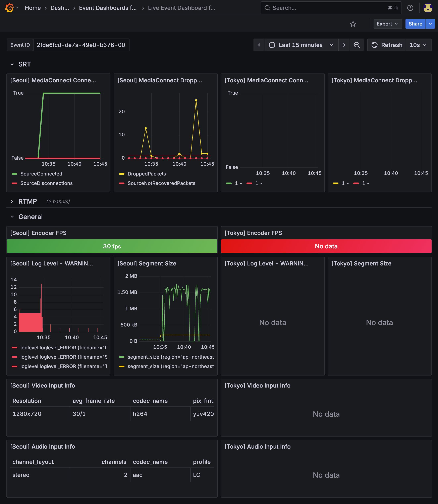Click the red No data FPS bar

pyautogui.click(x=326, y=246)
